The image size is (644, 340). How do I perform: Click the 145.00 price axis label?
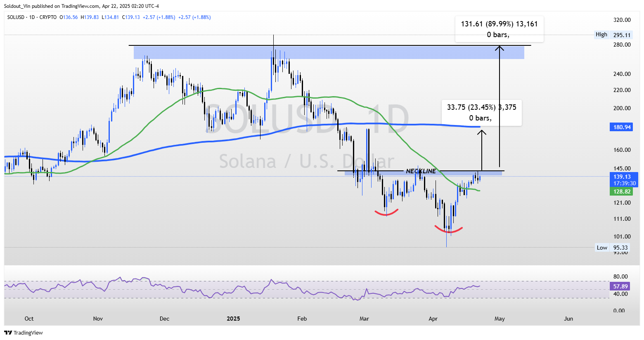click(622, 168)
